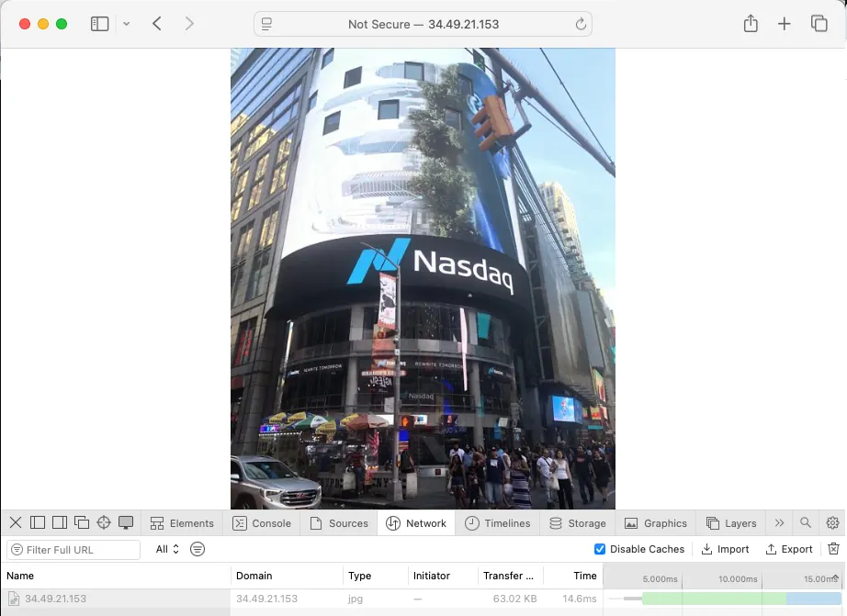Switch to the Sources tab
This screenshot has width=847, height=616.
point(339,523)
